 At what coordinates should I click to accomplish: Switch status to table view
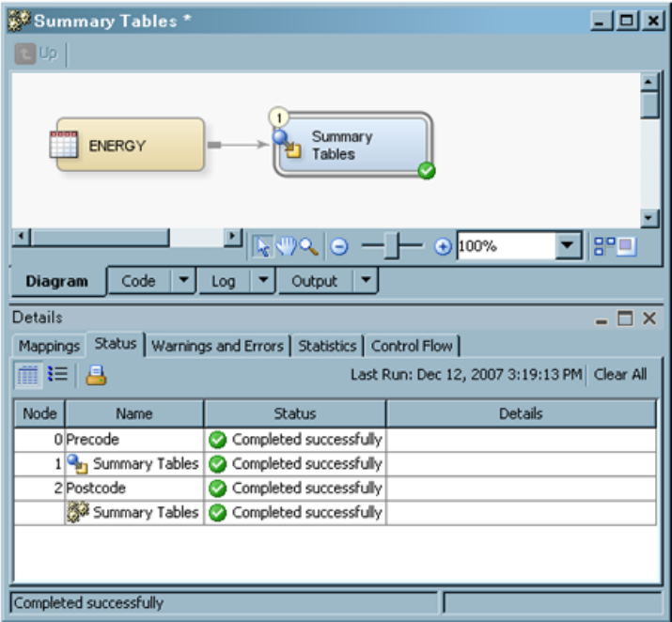coord(28,375)
